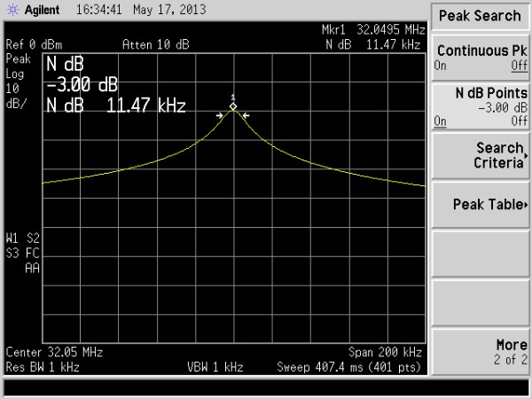Click the W1 S2 trace status label

pos(23,239)
